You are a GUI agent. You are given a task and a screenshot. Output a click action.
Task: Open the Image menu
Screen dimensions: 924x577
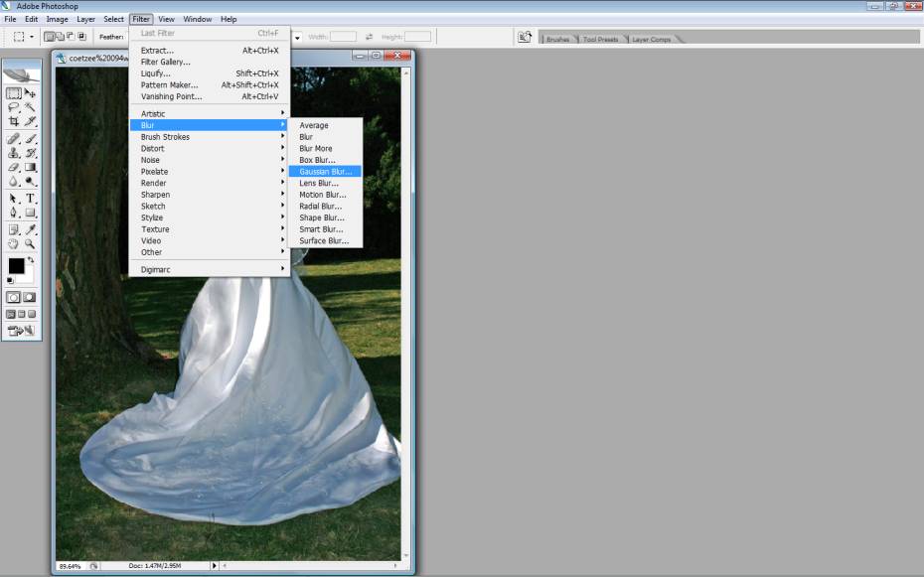[x=58, y=20]
